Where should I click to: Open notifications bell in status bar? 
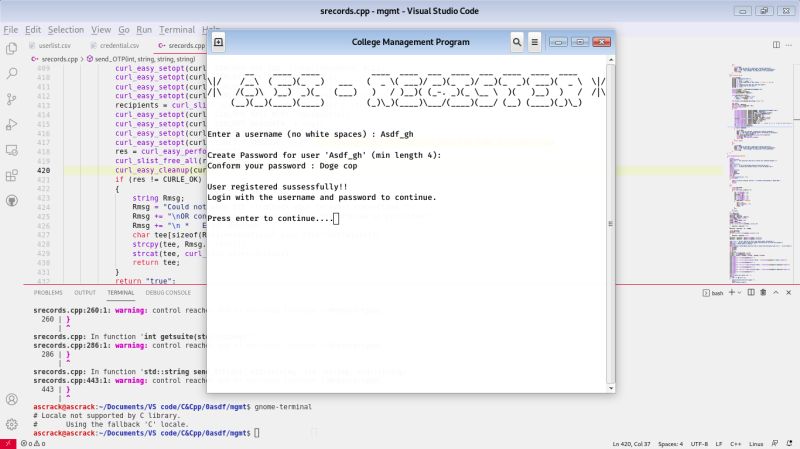789,444
